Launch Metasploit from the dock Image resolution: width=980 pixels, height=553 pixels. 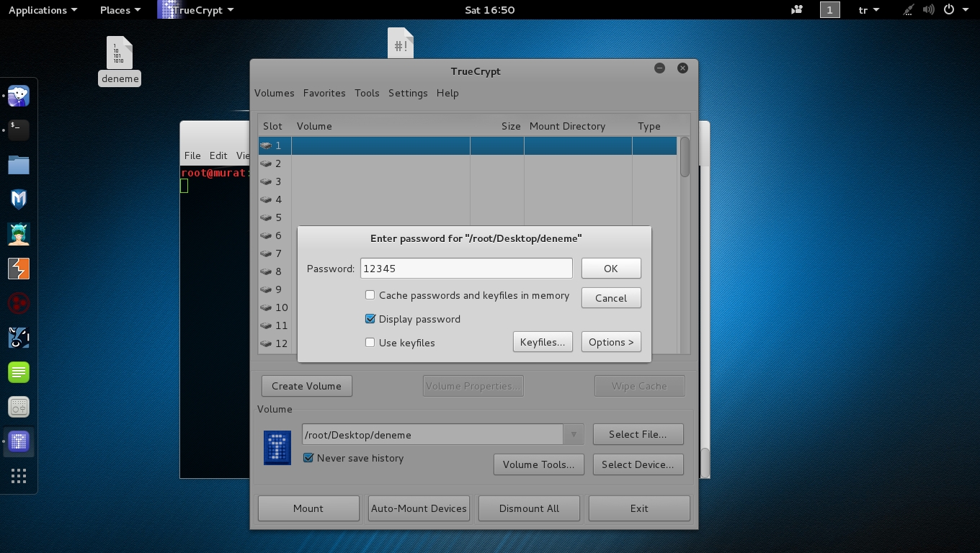point(19,199)
